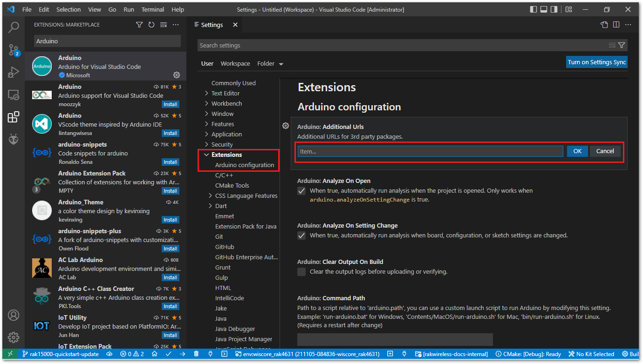The height and width of the screenshot is (364, 643).
Task: Toggle secondary side bar layout icon
Action: tap(554, 9)
